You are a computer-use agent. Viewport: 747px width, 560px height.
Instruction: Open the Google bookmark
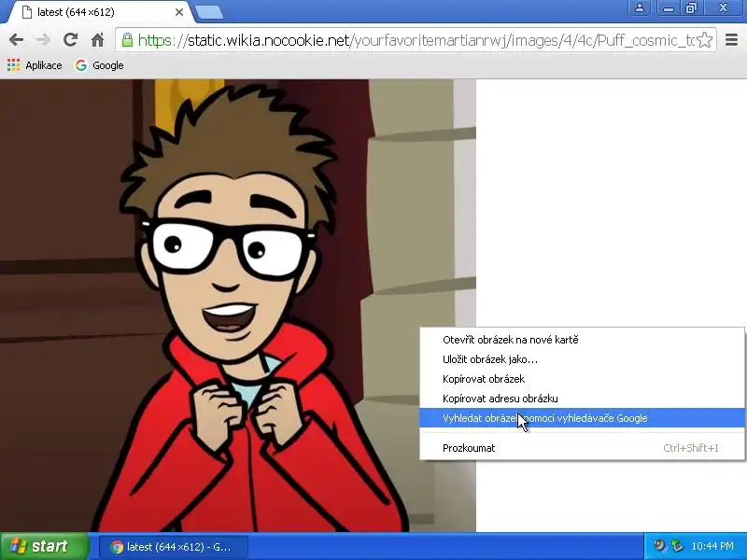tap(100, 65)
